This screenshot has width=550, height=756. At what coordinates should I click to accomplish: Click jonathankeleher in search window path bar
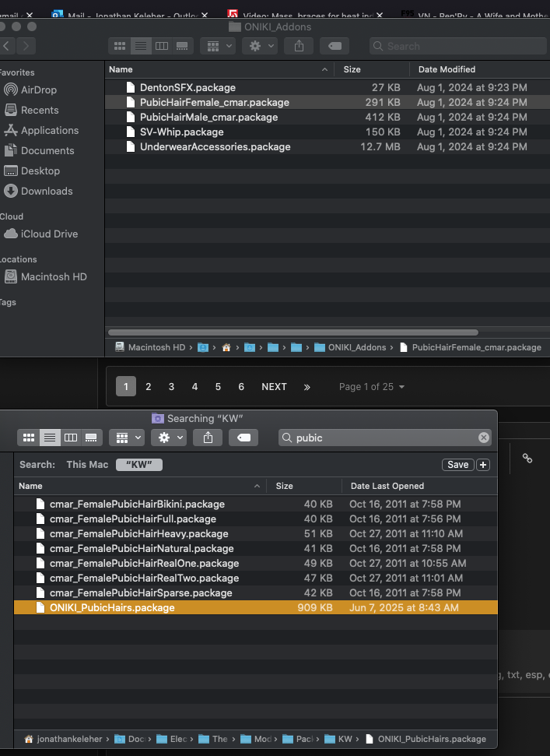point(63,739)
